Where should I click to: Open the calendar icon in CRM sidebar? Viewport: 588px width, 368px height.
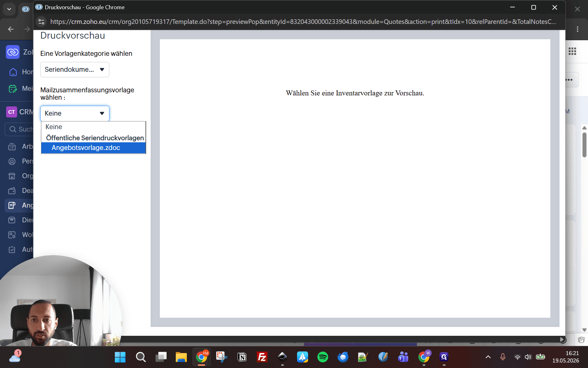tap(13, 89)
